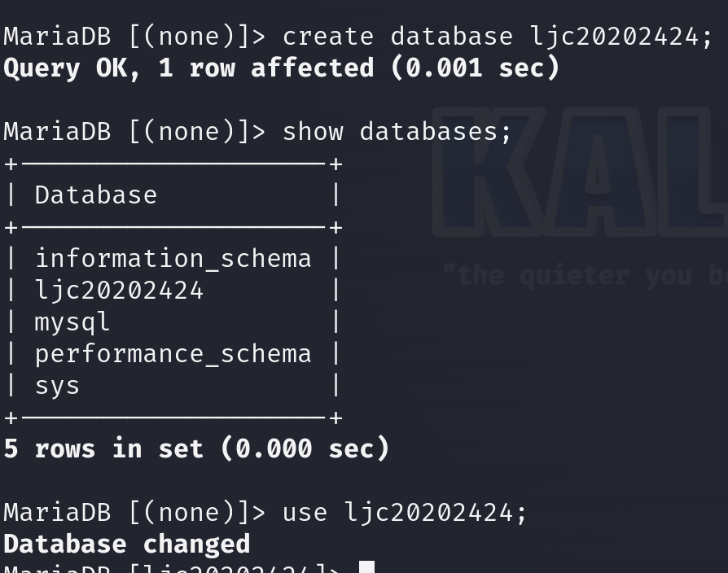
Task: Click the mysql database row
Action: pyautogui.click(x=72, y=322)
